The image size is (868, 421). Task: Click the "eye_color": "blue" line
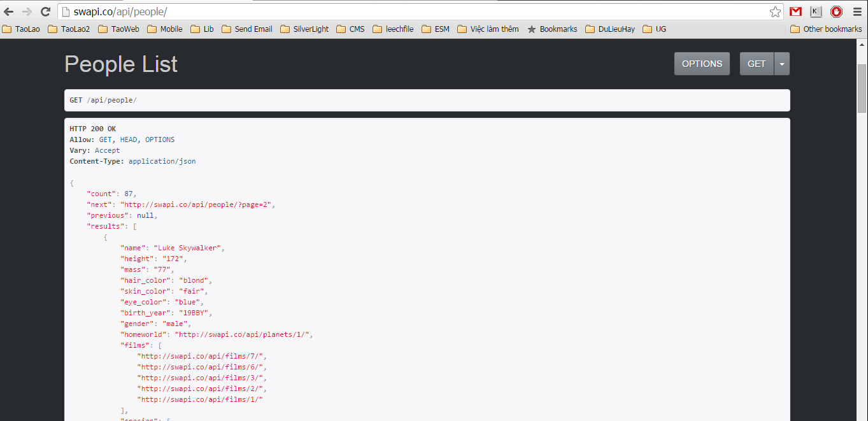coord(162,302)
